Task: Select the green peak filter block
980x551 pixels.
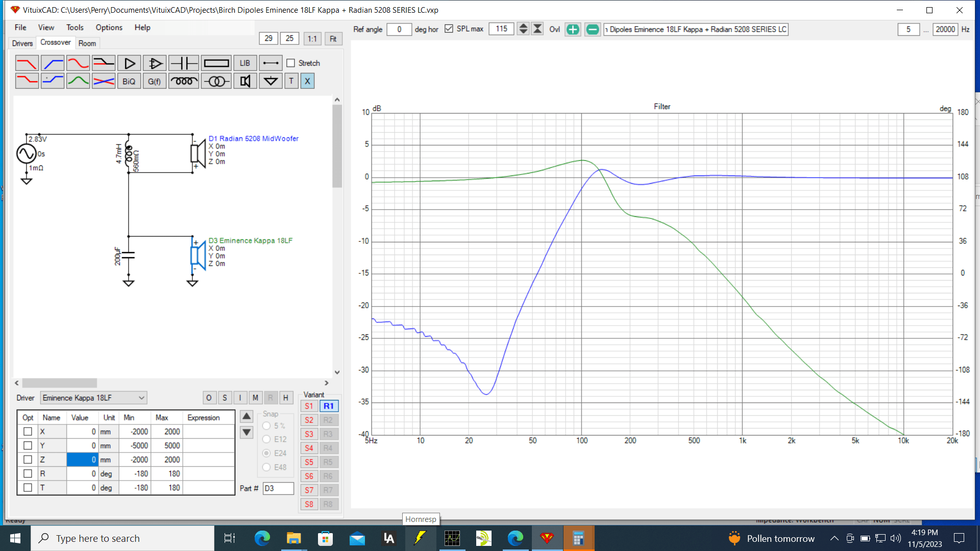Action: tap(78, 81)
